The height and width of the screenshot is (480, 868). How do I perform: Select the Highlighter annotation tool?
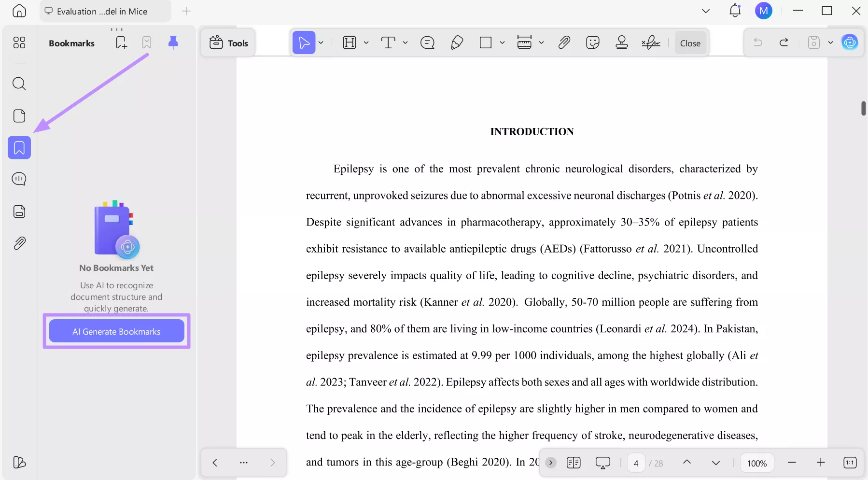click(457, 42)
